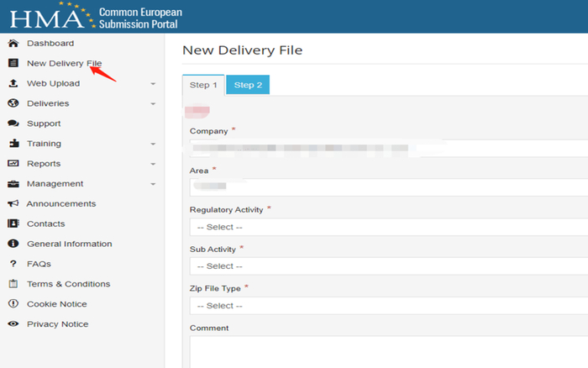Click the Deliveries globe icon
The image size is (588, 368).
pyautogui.click(x=13, y=103)
